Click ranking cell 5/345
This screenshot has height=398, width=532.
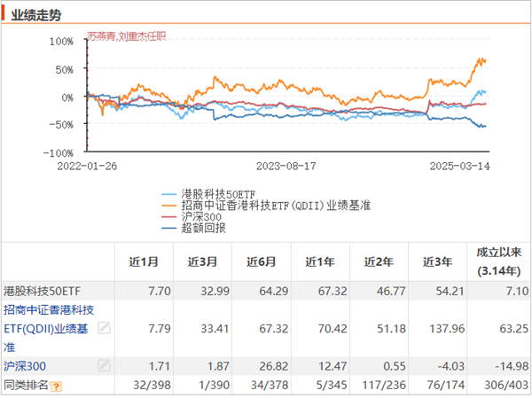[332, 385]
